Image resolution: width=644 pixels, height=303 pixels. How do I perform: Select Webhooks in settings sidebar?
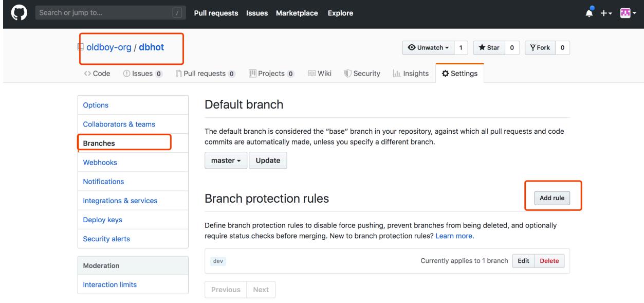(133, 163)
